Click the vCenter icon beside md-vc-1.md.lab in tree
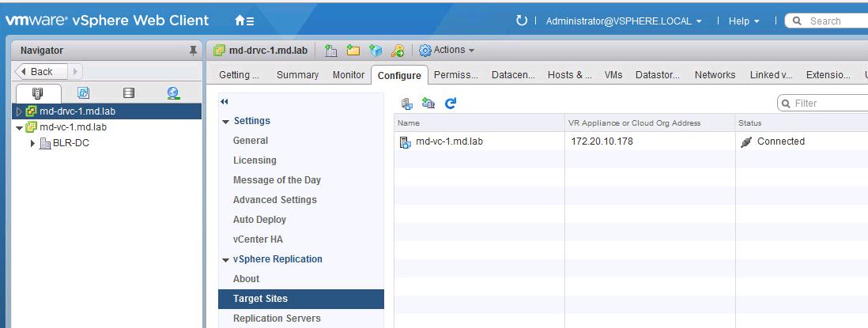868x328 pixels. [x=32, y=127]
